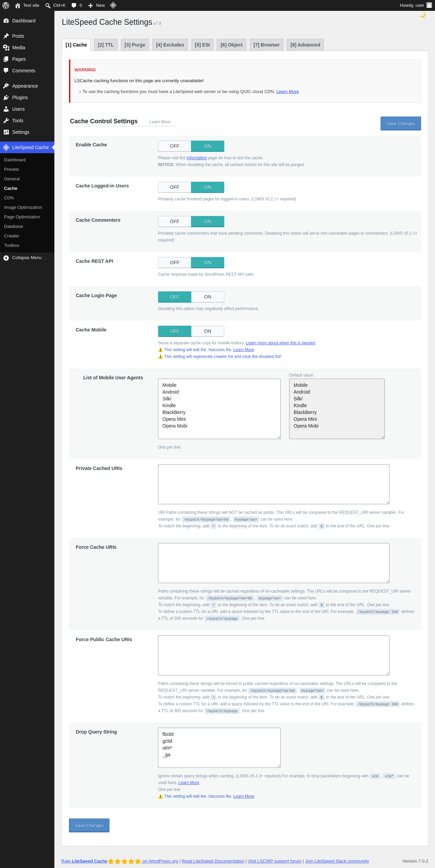Screen dimensions: 435x868
Task: Open the comments bubble in admin bar
Action: tap(74, 5)
